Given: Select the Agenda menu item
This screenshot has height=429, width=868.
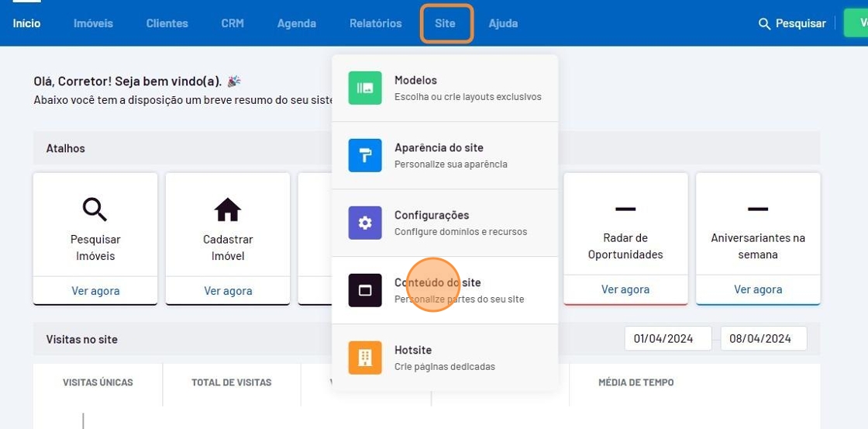Looking at the screenshot, I should [297, 23].
